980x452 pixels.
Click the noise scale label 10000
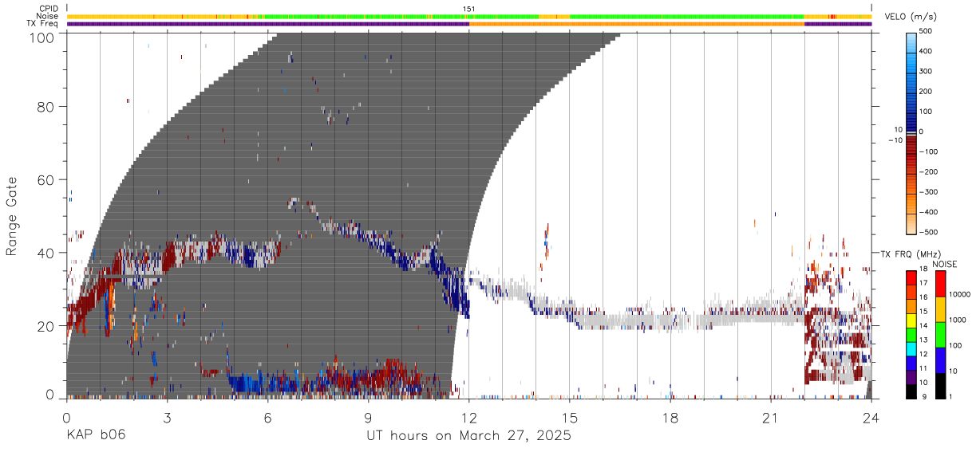(960, 294)
